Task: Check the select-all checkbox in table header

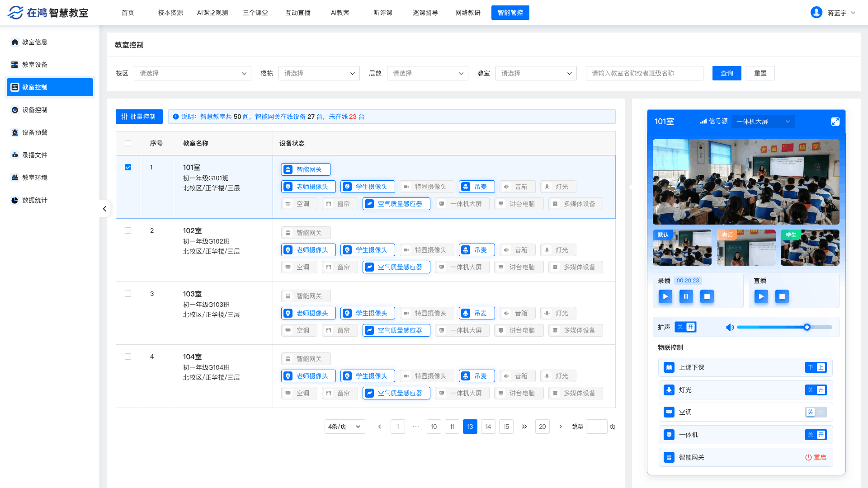Action: pyautogui.click(x=128, y=143)
